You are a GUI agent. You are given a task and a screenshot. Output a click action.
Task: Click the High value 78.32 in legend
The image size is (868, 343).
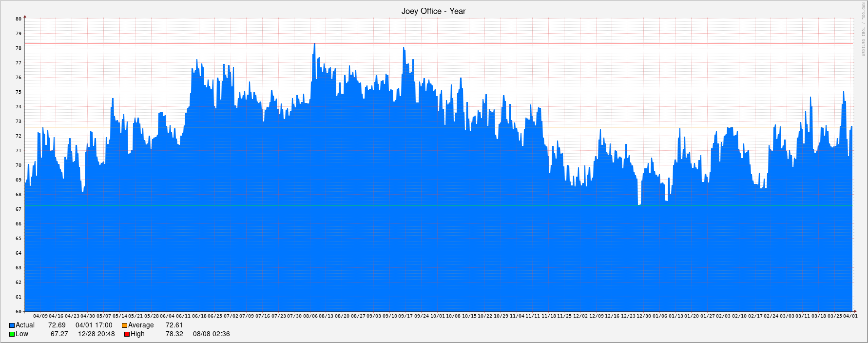174,334
